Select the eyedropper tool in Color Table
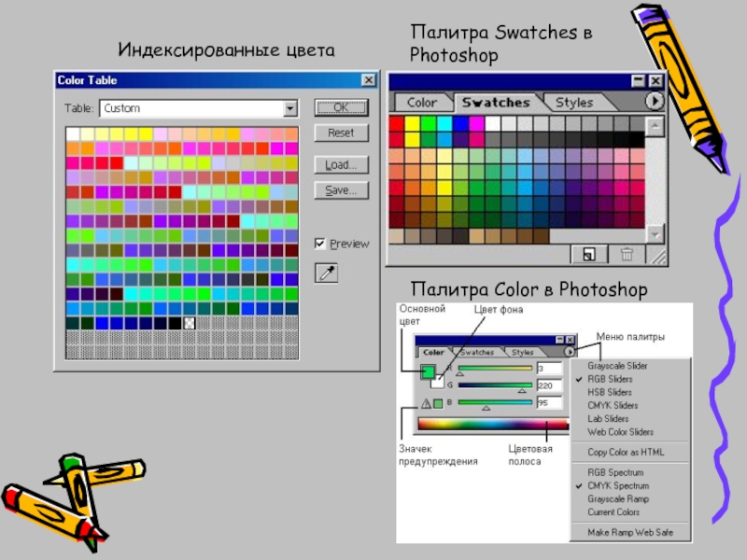 [x=326, y=273]
